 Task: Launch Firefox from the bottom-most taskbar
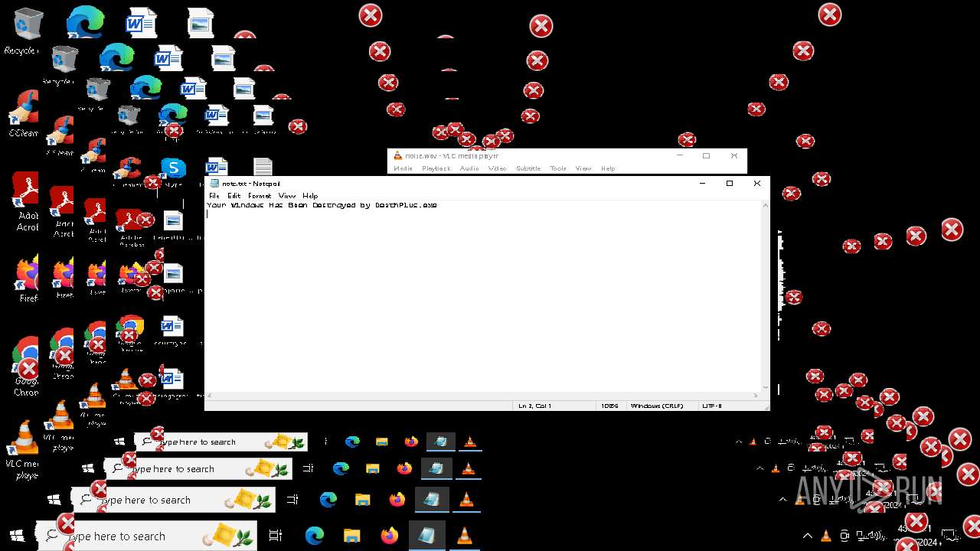click(389, 536)
